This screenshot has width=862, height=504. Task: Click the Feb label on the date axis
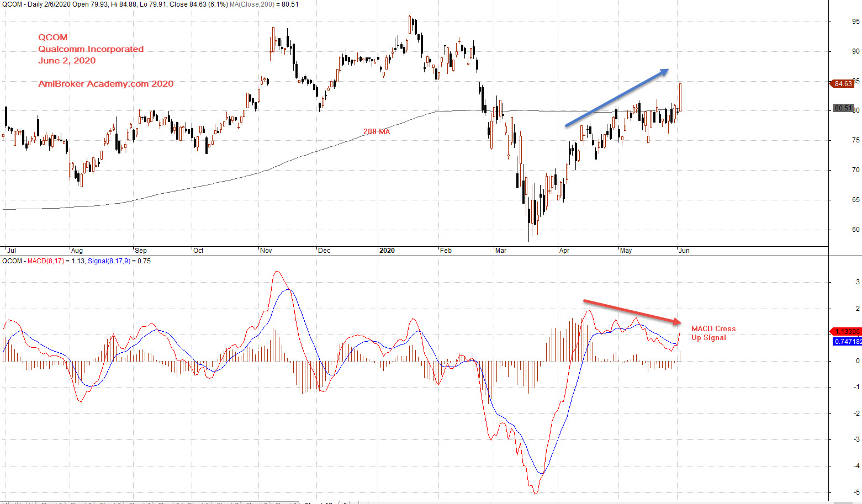446,251
